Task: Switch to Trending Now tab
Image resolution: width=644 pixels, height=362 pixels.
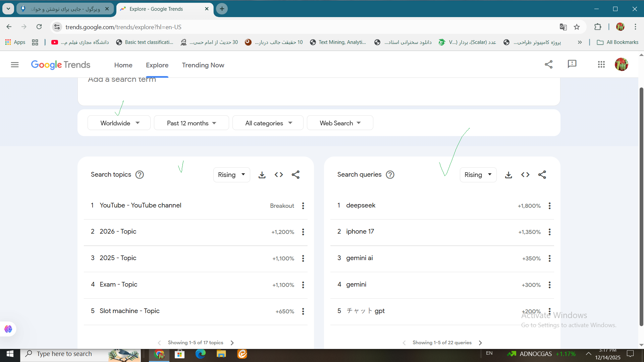Action: (x=203, y=65)
